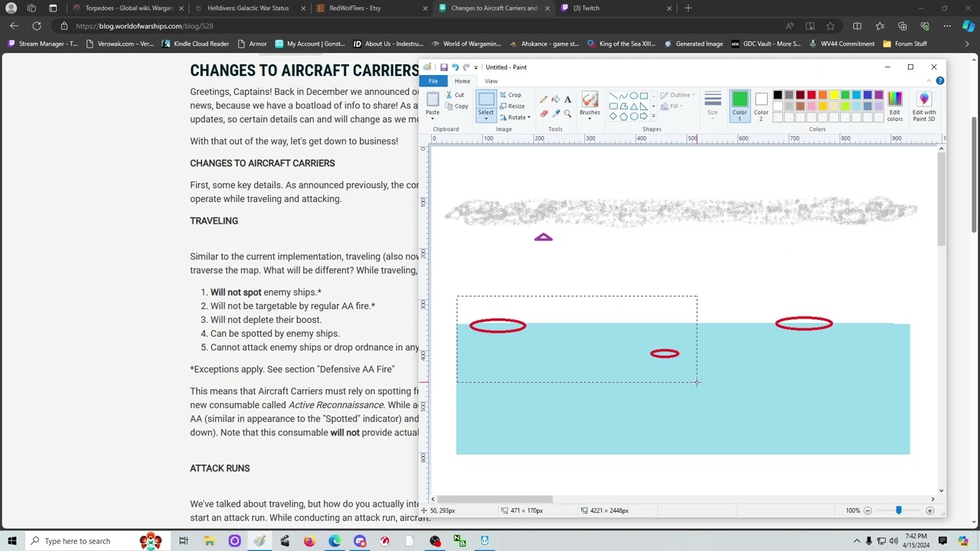
Task: Switch to Torpedoes Global wiki browser tab
Action: point(127,8)
